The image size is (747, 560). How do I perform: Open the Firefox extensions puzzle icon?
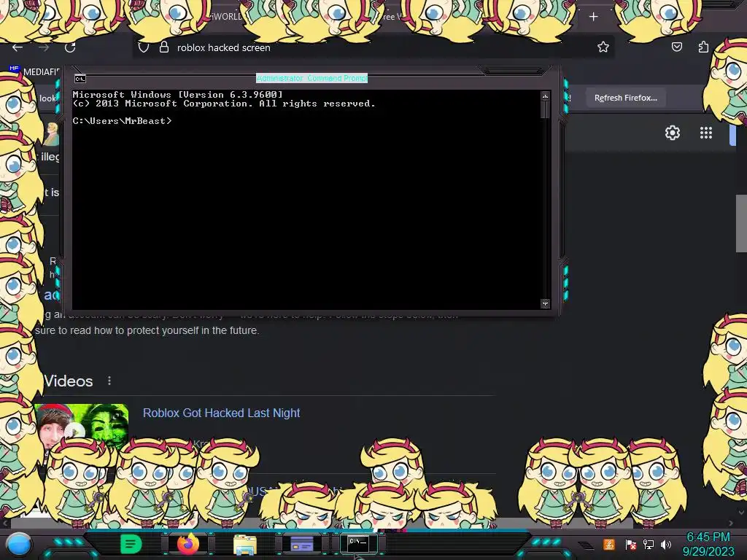coord(703,47)
